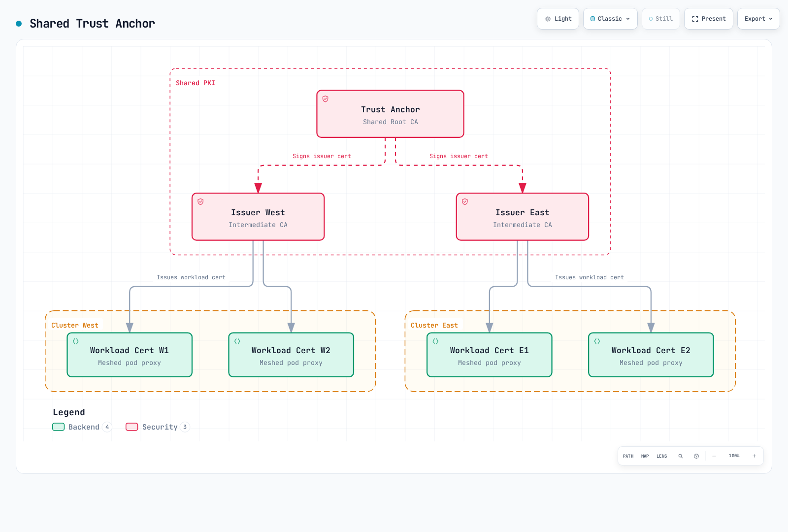Open the help question-mark icon
The image size is (788, 532).
click(x=696, y=456)
